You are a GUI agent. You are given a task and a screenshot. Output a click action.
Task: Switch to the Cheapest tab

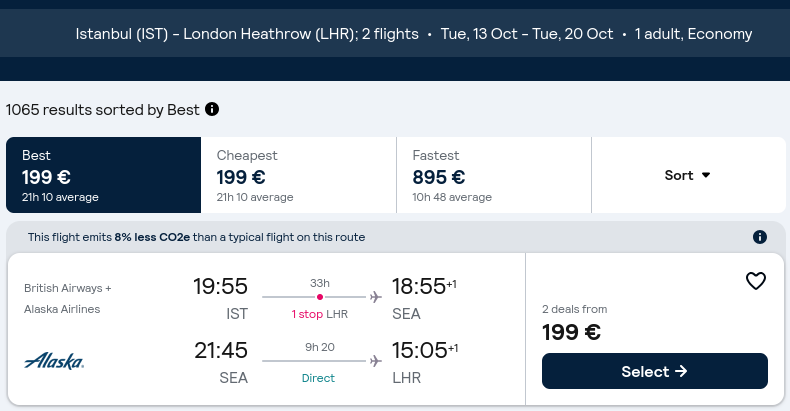[298, 175]
